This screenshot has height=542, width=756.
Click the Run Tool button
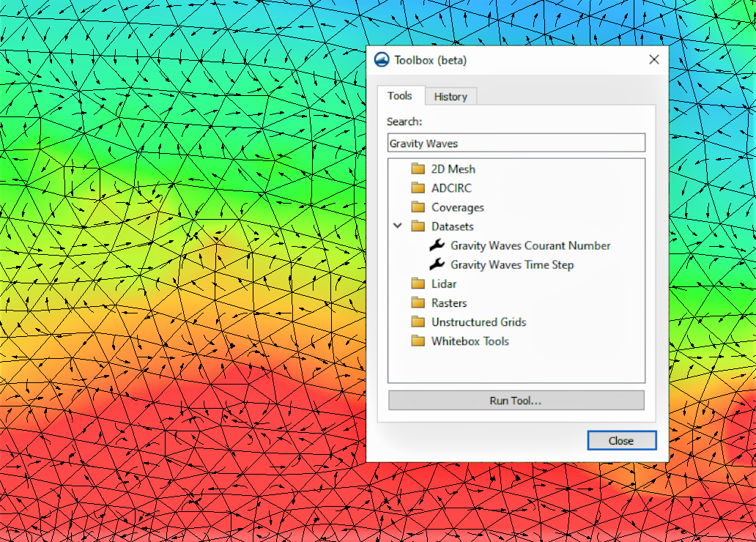516,400
